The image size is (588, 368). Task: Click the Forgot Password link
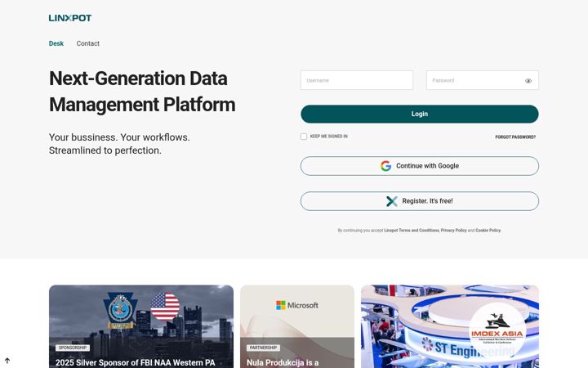(515, 137)
